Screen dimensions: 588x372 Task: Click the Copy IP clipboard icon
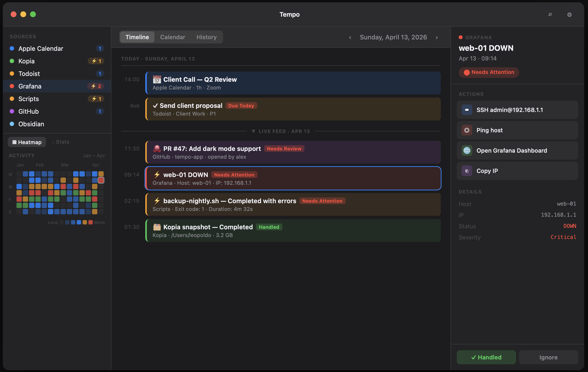tap(467, 171)
